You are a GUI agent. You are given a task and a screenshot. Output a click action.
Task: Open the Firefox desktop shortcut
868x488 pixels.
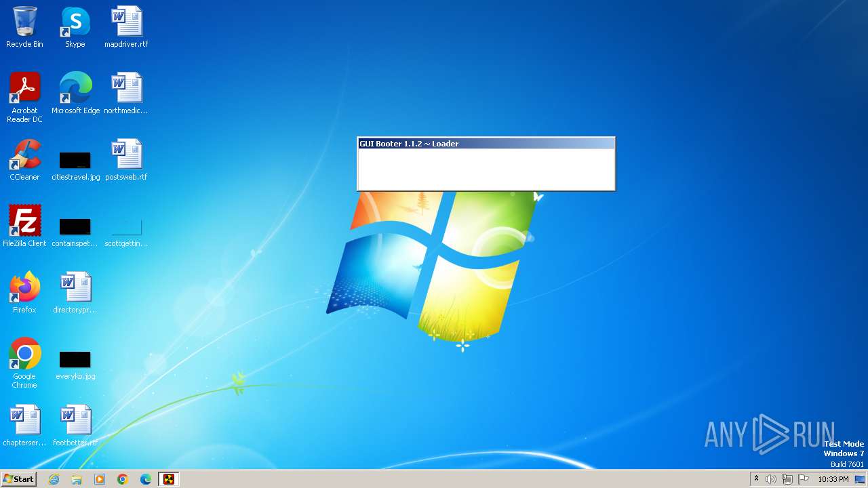[x=24, y=292]
